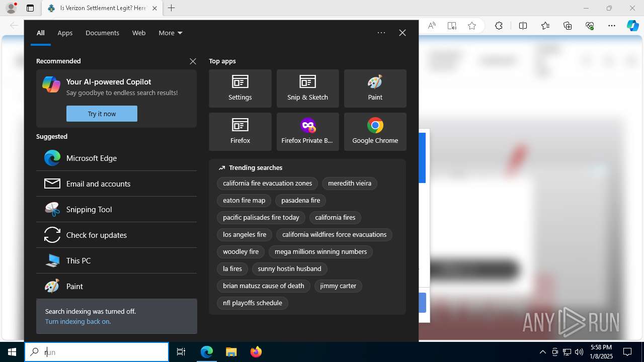Close the search panel
Screen dimensions: 644x362
[403, 33]
